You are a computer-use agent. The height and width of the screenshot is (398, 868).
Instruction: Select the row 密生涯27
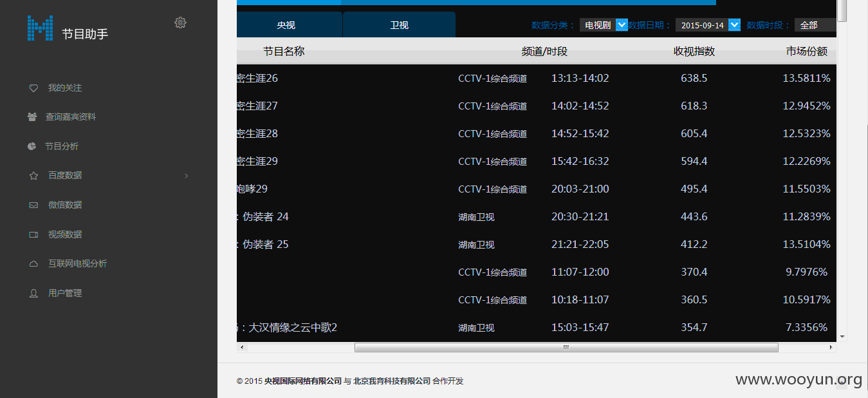tap(537, 106)
